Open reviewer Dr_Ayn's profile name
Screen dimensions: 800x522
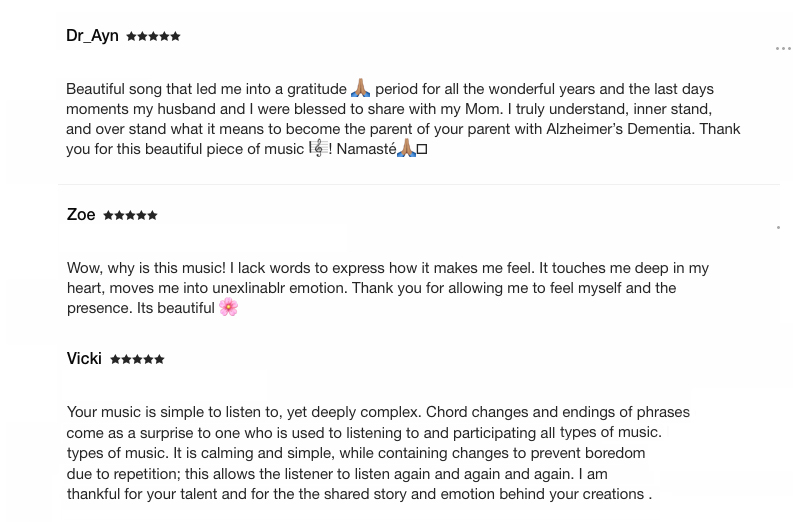pyautogui.click(x=92, y=36)
